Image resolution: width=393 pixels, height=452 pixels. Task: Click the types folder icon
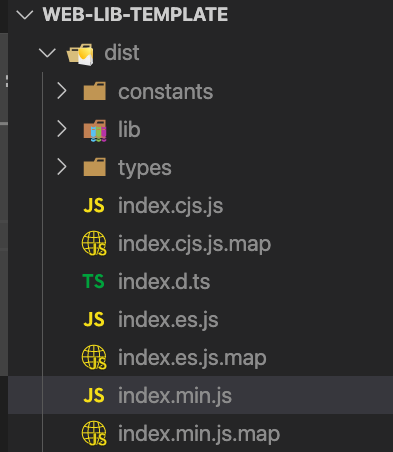click(95, 167)
